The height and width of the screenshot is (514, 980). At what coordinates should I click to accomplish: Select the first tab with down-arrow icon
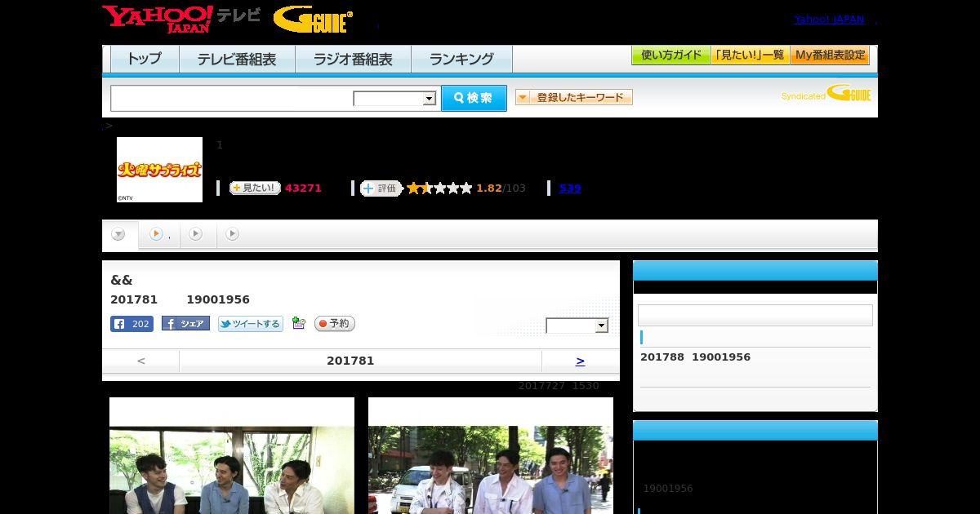pos(119,234)
